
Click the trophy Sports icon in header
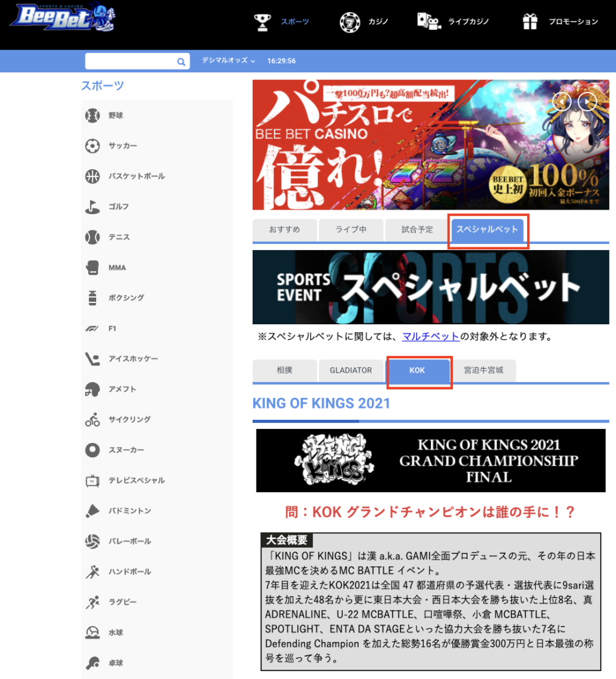tap(263, 22)
